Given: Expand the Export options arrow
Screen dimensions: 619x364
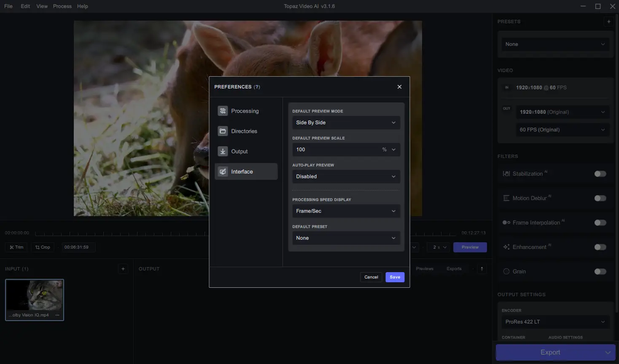Looking at the screenshot, I should point(608,352).
